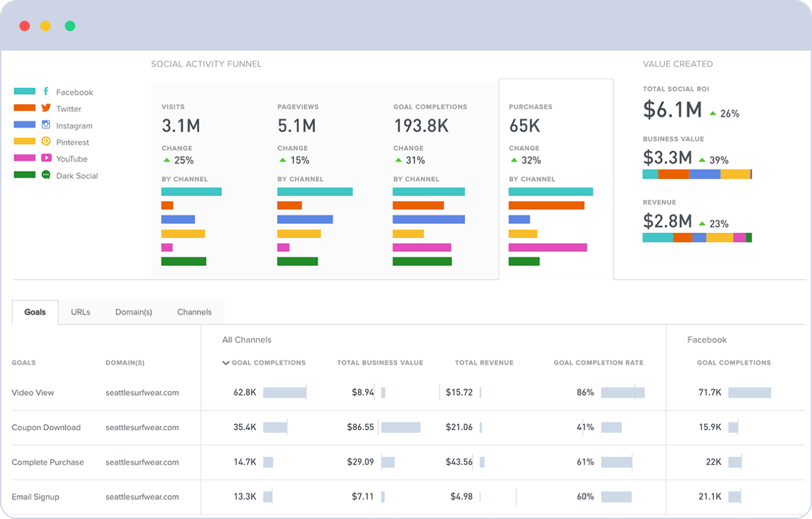Click the Pinterest logo icon
Image resolution: width=812 pixels, height=519 pixels.
pyautogui.click(x=46, y=141)
